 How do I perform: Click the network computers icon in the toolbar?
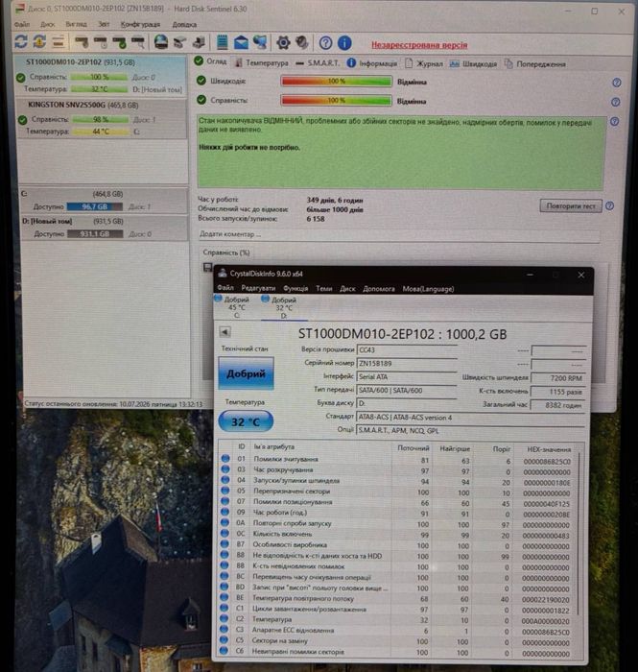tap(260, 42)
